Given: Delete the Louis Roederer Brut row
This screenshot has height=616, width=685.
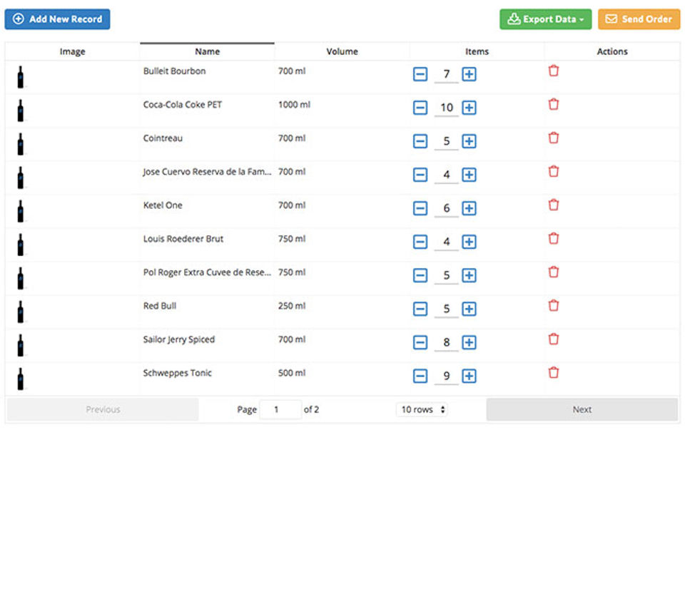Looking at the screenshot, I should [554, 238].
